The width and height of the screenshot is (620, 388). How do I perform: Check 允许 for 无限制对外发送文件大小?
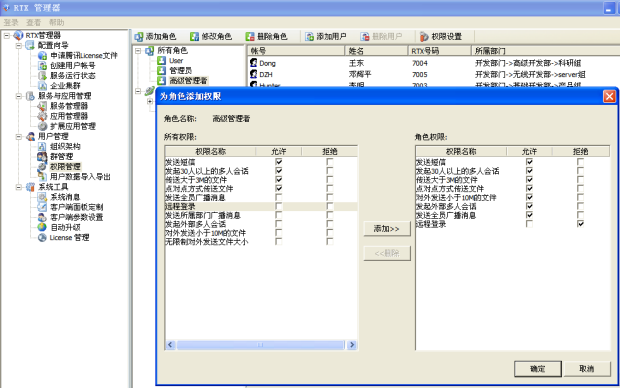pyautogui.click(x=279, y=241)
